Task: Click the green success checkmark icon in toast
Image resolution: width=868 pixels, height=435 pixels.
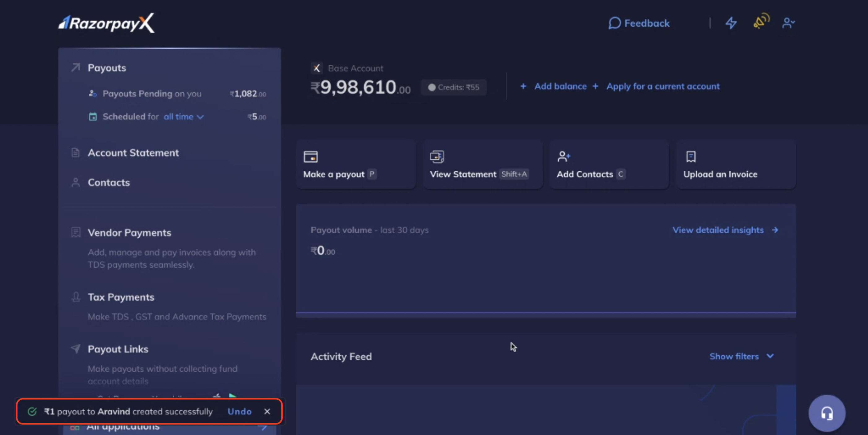Action: [x=32, y=411]
